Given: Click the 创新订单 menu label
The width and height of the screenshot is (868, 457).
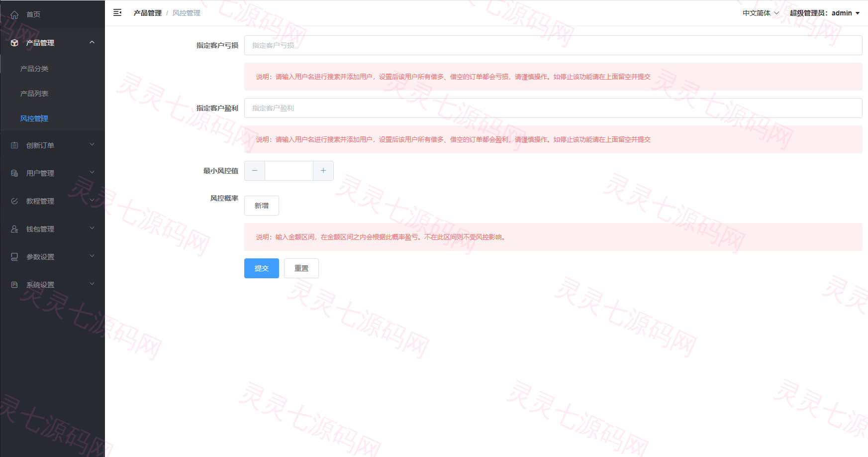Looking at the screenshot, I should [40, 145].
